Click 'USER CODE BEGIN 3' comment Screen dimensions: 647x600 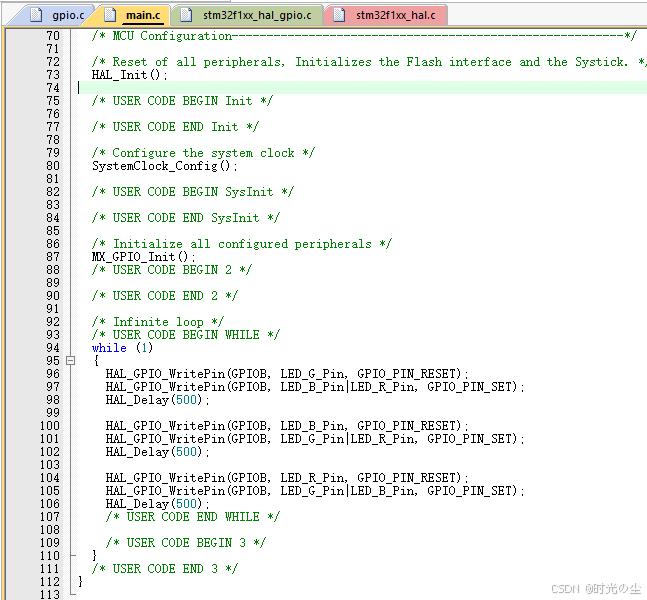186,543
